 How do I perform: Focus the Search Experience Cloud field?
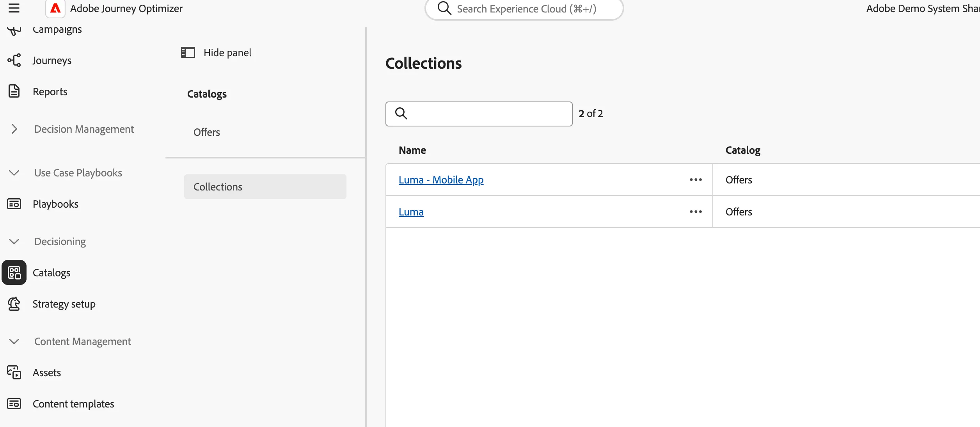(x=524, y=9)
